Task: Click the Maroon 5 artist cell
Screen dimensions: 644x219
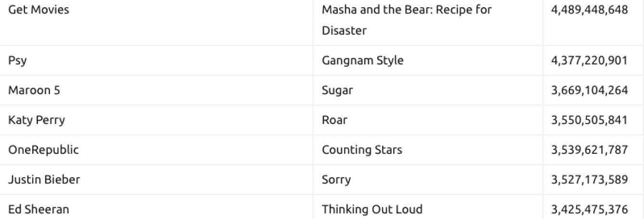Action: (x=34, y=90)
